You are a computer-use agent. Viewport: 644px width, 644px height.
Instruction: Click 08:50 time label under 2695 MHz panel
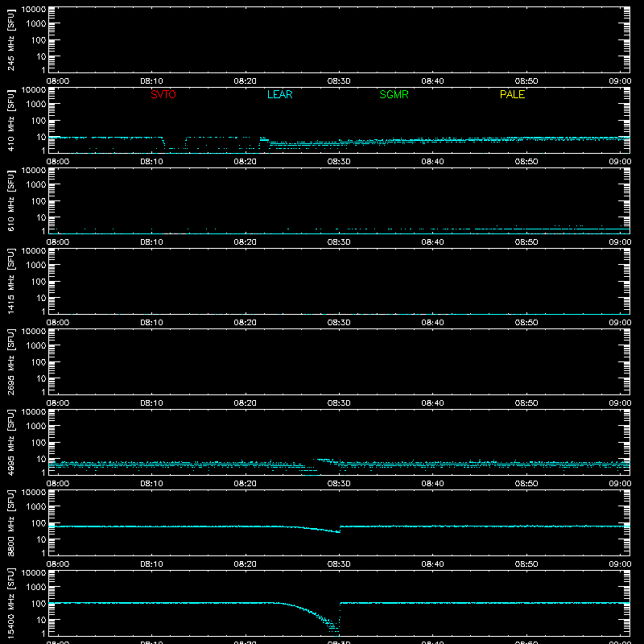[526, 403]
